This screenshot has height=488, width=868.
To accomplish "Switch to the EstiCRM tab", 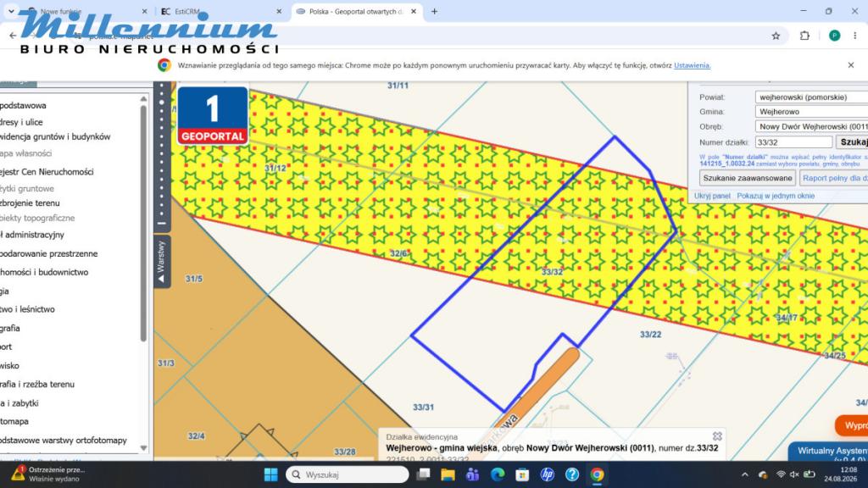I will click(220, 11).
